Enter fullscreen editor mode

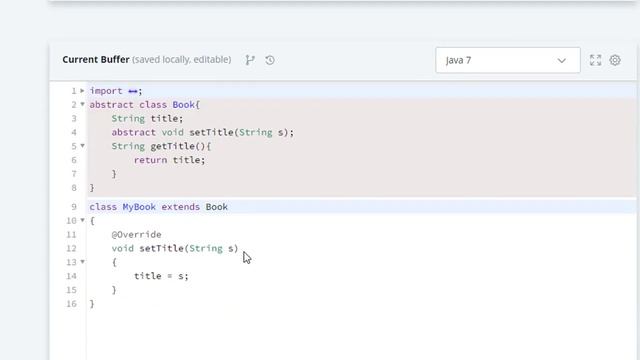(x=596, y=60)
